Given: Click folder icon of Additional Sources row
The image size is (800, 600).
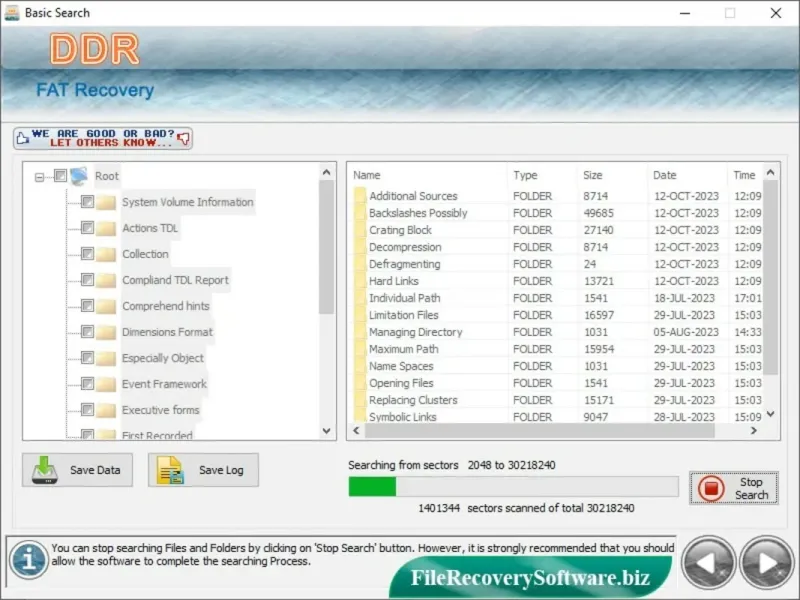Looking at the screenshot, I should pyautogui.click(x=360, y=195).
